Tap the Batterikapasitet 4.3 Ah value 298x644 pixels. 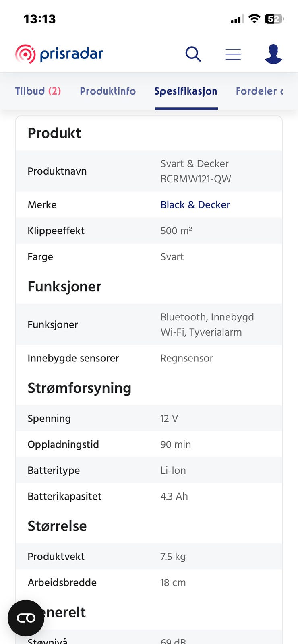click(x=174, y=496)
